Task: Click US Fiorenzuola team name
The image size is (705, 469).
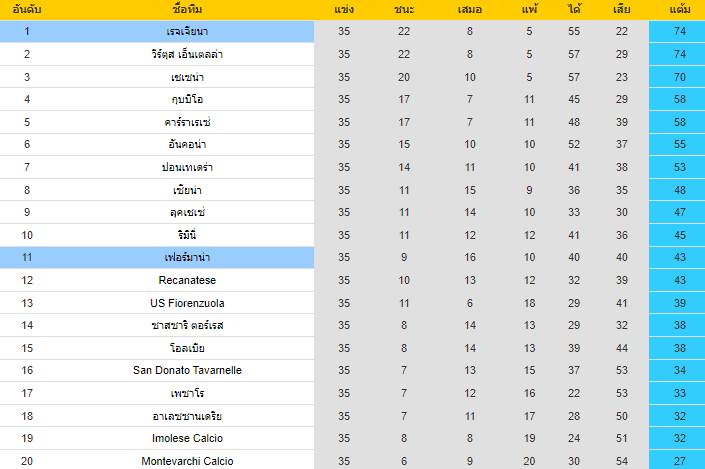Action: click(x=187, y=302)
